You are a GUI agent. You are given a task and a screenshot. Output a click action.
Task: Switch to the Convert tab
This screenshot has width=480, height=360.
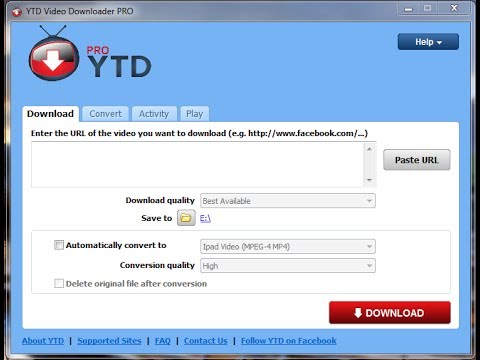pyautogui.click(x=105, y=114)
